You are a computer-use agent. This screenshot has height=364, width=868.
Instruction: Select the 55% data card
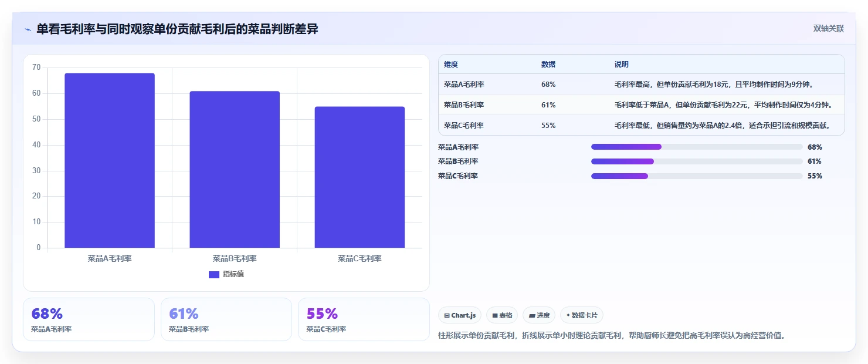364,319
